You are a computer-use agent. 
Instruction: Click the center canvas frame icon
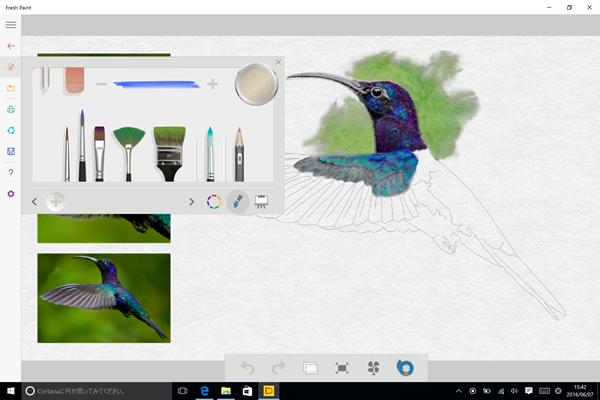point(342,368)
